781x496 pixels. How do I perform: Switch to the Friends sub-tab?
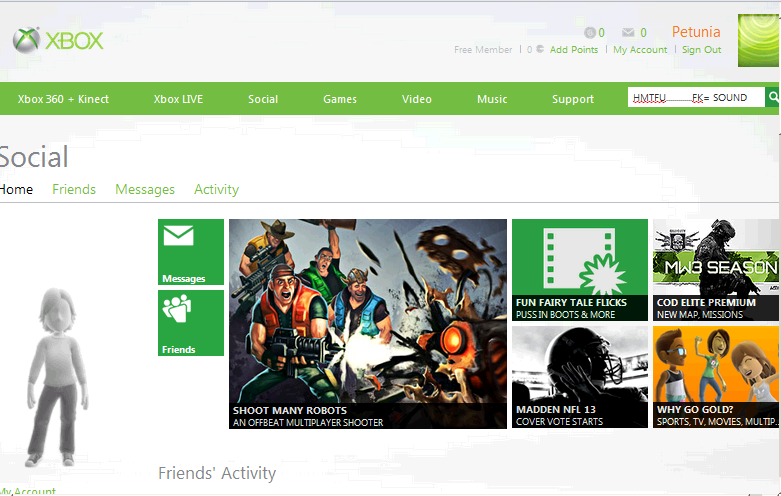pyautogui.click(x=74, y=189)
